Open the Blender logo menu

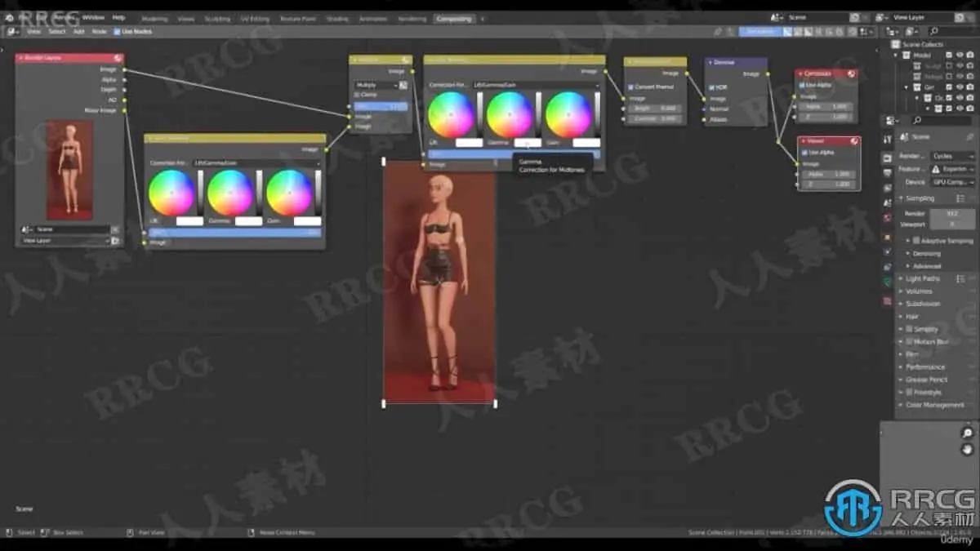[x=8, y=17]
